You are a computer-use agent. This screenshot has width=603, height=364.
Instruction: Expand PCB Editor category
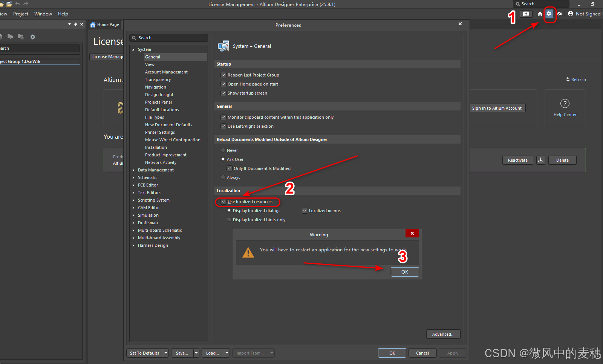(x=133, y=185)
